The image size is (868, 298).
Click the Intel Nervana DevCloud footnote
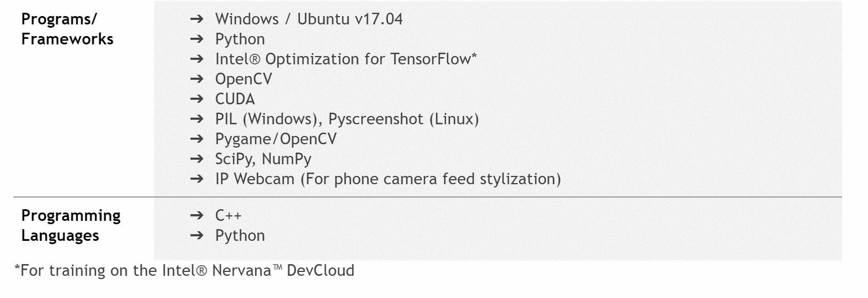tap(184, 271)
